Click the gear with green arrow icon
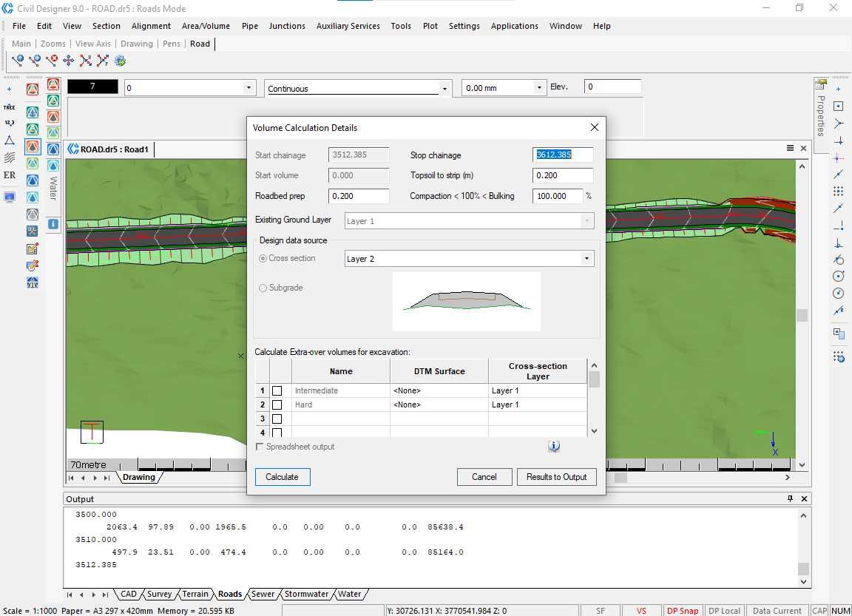The height and width of the screenshot is (616, 852). pyautogui.click(x=120, y=61)
